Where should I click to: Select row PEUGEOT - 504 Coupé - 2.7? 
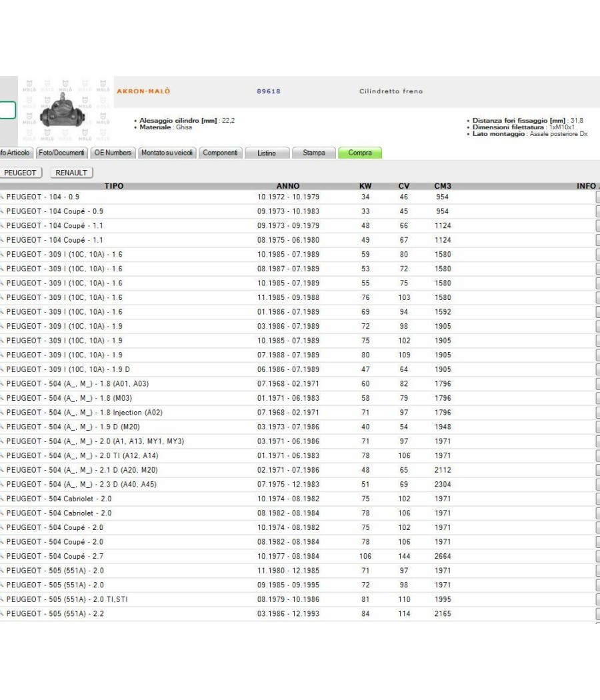(300, 556)
